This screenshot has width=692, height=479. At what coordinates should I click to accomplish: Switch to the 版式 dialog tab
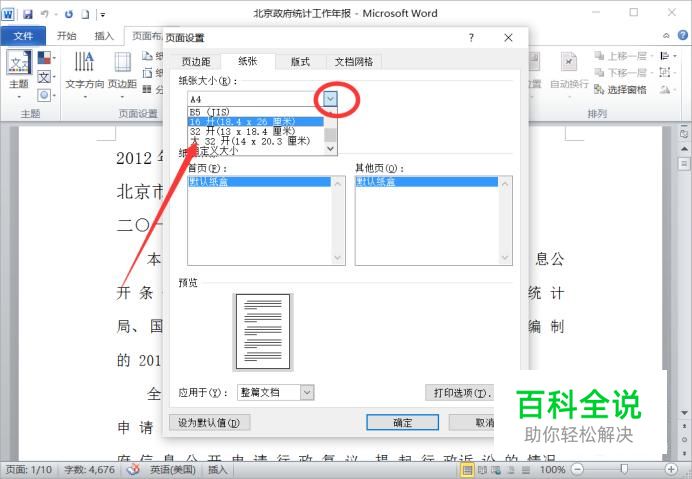pos(301,62)
